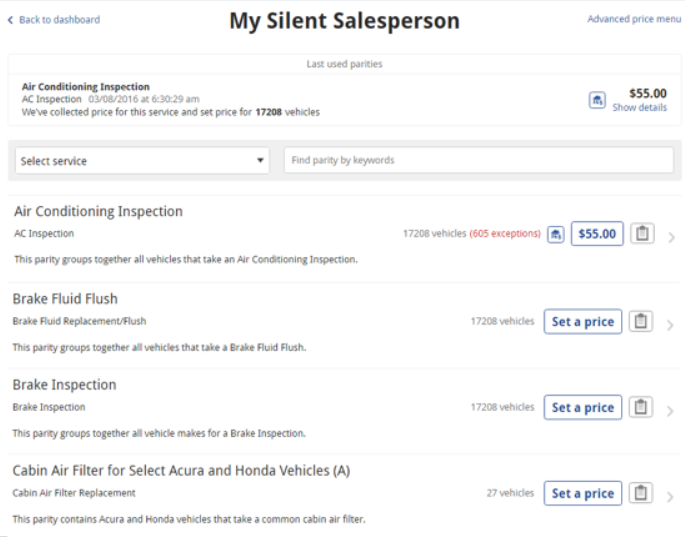Go Back to dashboard
Viewport: 685px width, 537px height.
pos(59,20)
